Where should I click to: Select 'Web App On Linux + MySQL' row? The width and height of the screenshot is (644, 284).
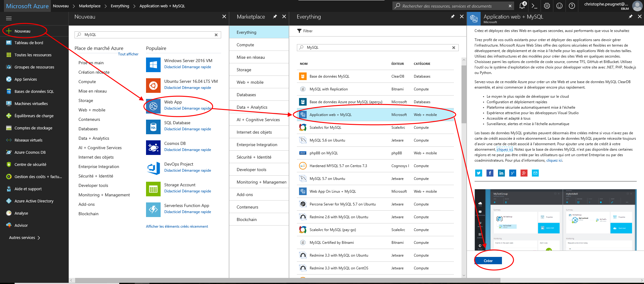click(x=375, y=191)
